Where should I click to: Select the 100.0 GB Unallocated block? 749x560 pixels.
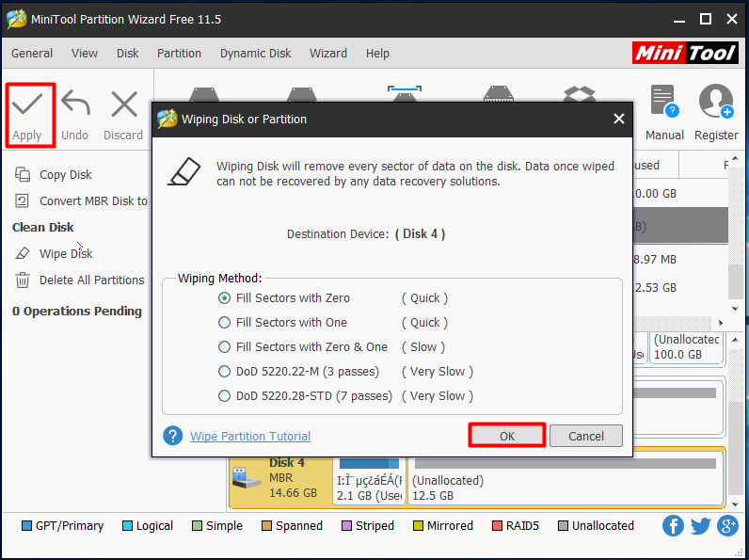pyautogui.click(x=686, y=347)
